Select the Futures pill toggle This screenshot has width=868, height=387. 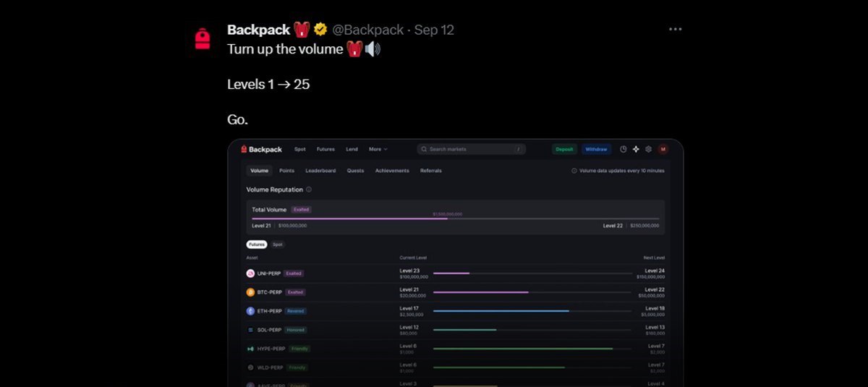tap(257, 244)
